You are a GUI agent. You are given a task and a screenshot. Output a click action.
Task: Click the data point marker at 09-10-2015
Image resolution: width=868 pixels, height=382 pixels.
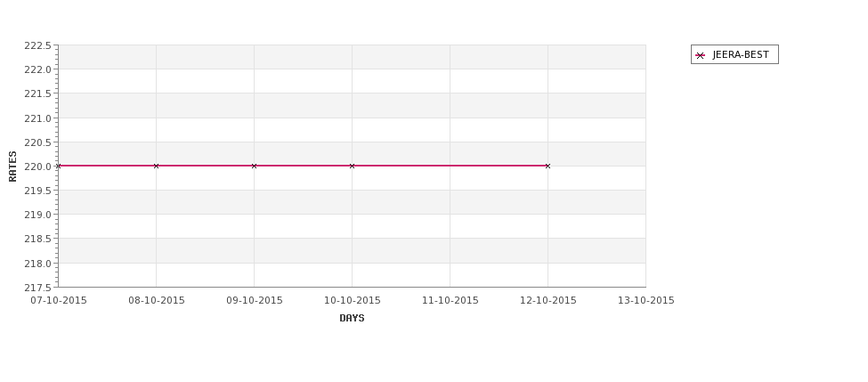(254, 167)
